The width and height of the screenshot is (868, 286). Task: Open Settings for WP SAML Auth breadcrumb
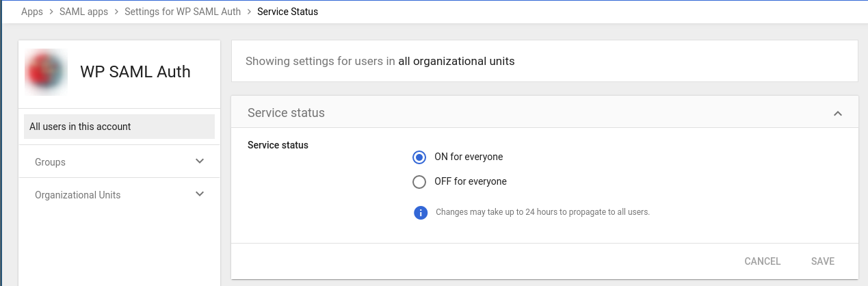coord(183,12)
